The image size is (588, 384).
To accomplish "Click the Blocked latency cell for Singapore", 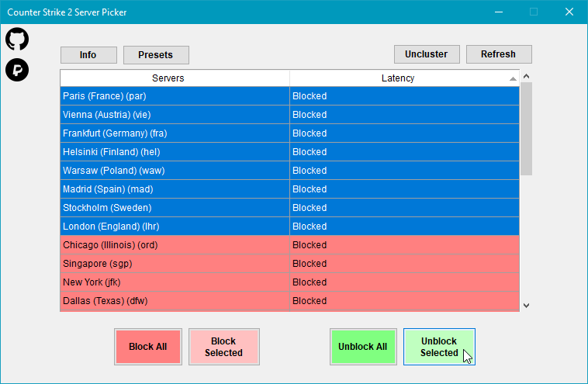I will coord(404,264).
